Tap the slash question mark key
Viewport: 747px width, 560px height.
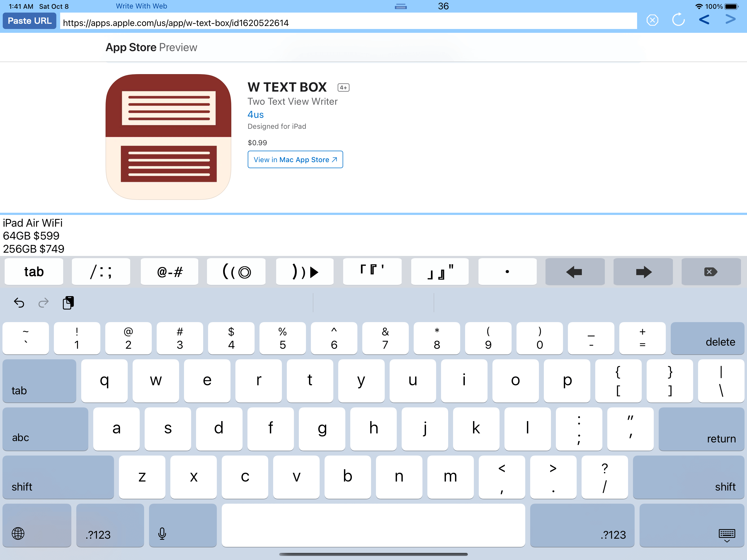click(x=605, y=477)
